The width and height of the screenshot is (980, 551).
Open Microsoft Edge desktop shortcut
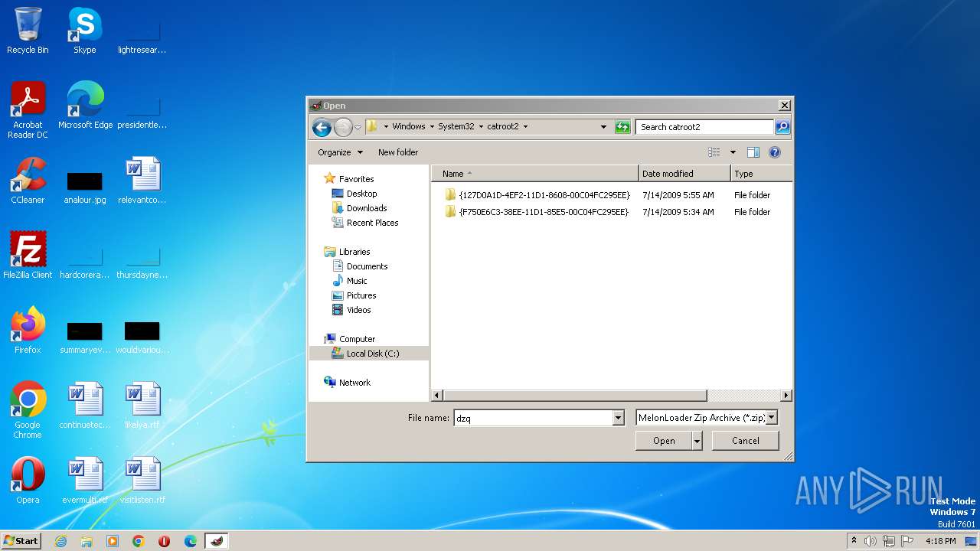[x=85, y=106]
